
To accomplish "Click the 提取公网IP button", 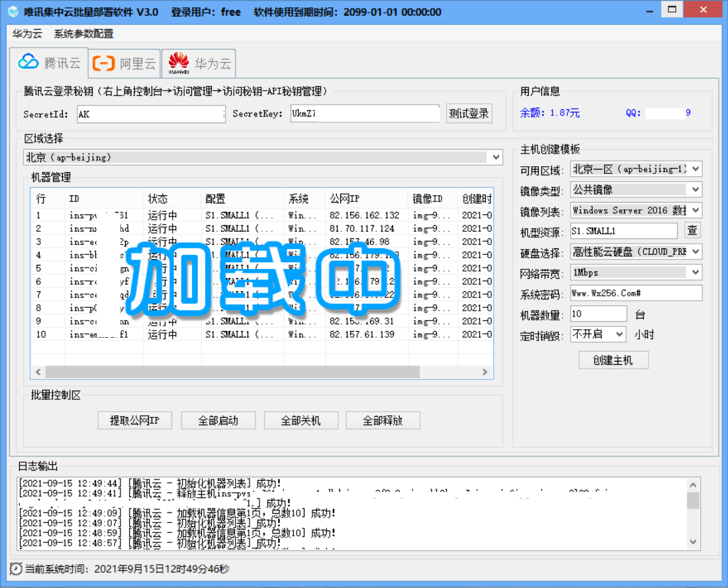I will click(x=134, y=420).
